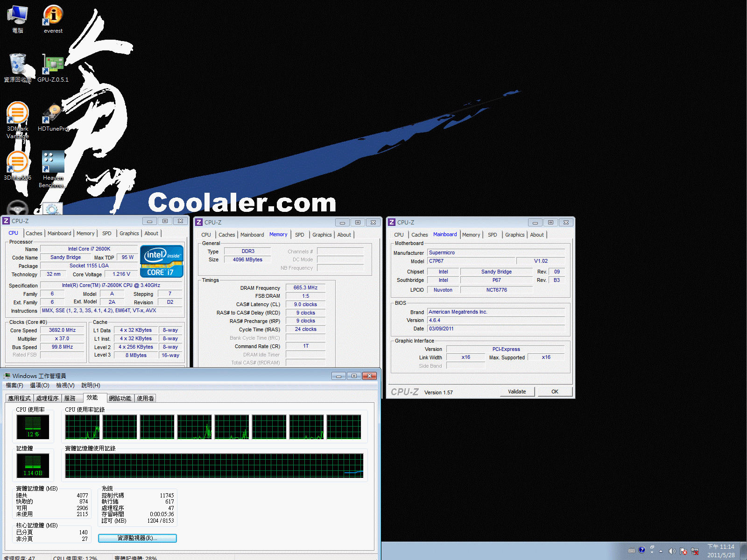Open About tab in the CPU-Z CPU window
Viewport: 747px width, 560px height.
click(x=151, y=233)
